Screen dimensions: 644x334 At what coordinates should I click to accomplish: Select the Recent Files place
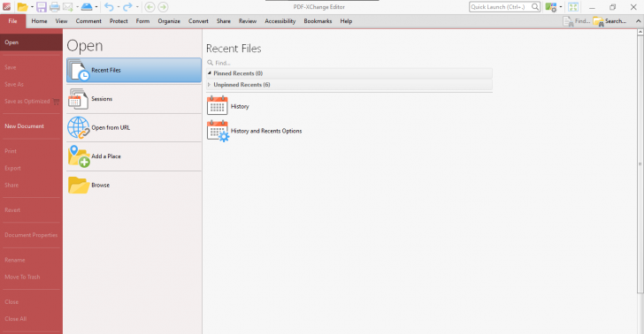pos(134,70)
